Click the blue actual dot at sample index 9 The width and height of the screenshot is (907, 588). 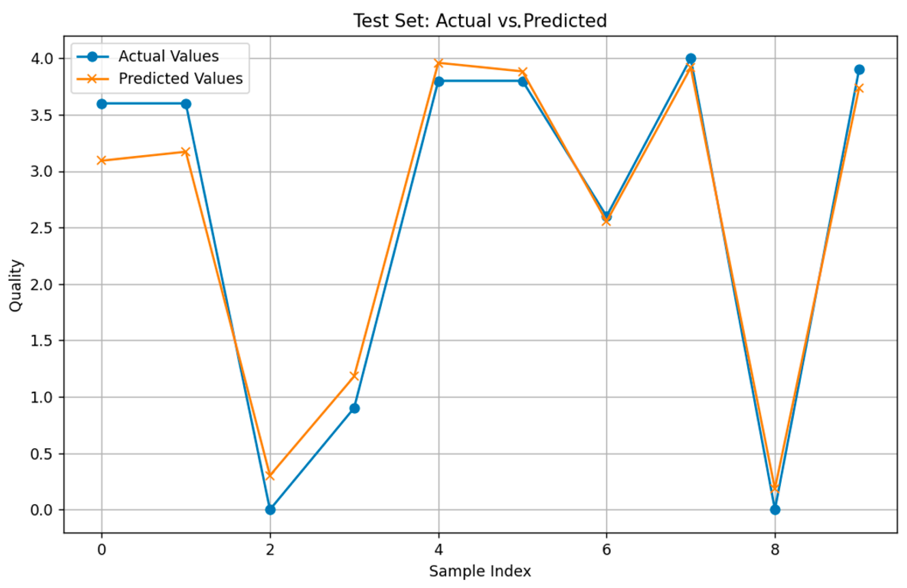pos(859,70)
